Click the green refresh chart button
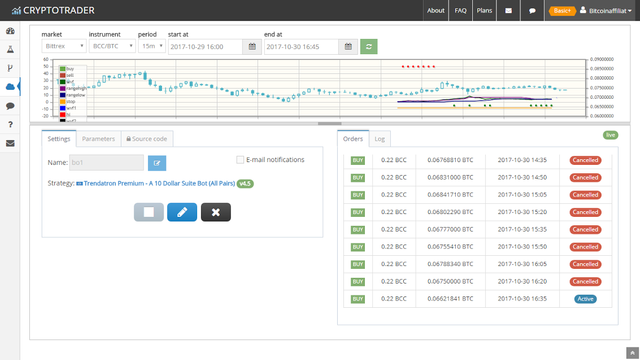This screenshot has width=640, height=360. pos(369,47)
